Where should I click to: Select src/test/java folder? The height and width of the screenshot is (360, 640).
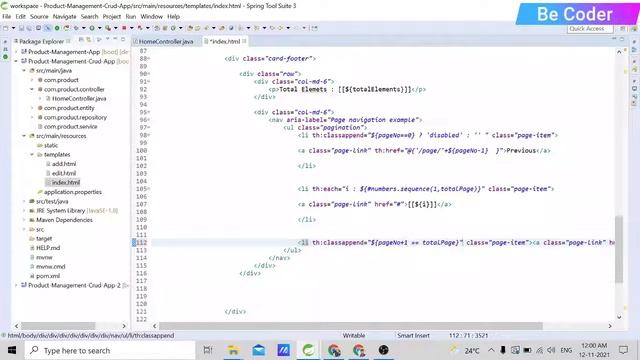(x=52, y=201)
